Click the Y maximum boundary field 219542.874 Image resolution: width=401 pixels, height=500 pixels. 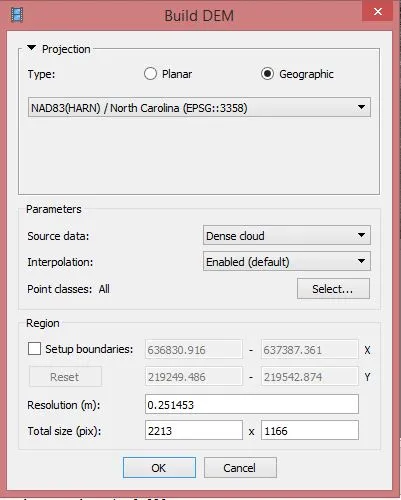(310, 377)
